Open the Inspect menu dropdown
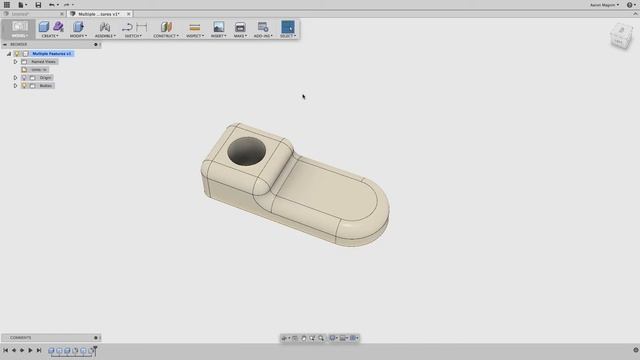640x360 pixels. pos(195,36)
